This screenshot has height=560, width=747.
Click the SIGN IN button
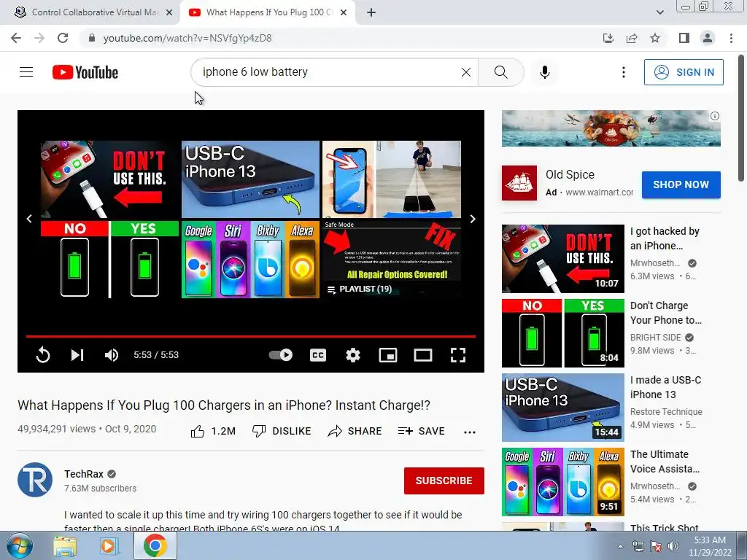[684, 72]
